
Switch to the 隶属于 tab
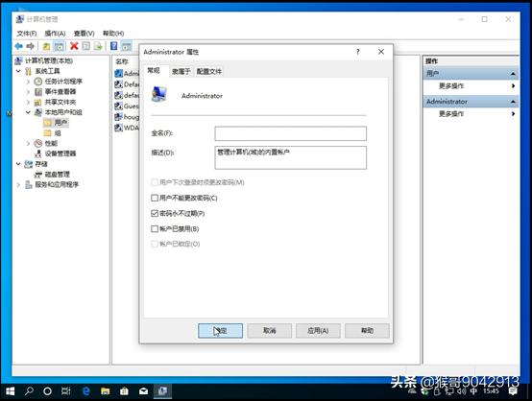(x=181, y=72)
